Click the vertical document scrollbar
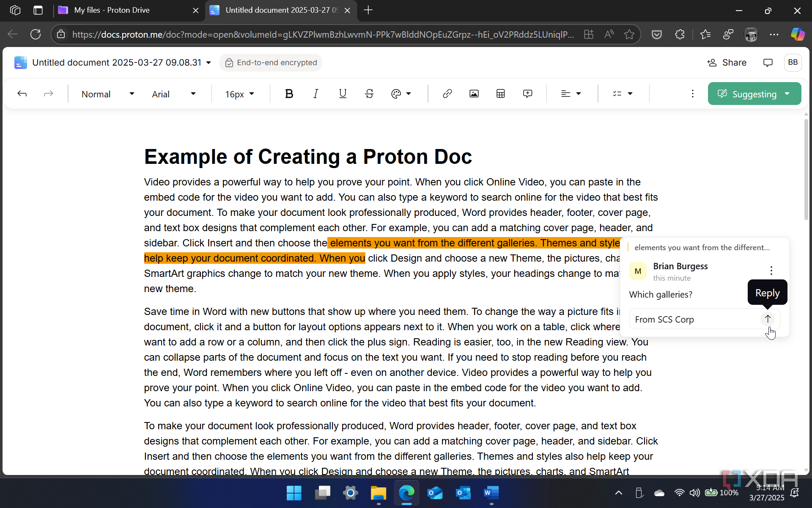Screen dimensions: 812x508 [806, 169]
